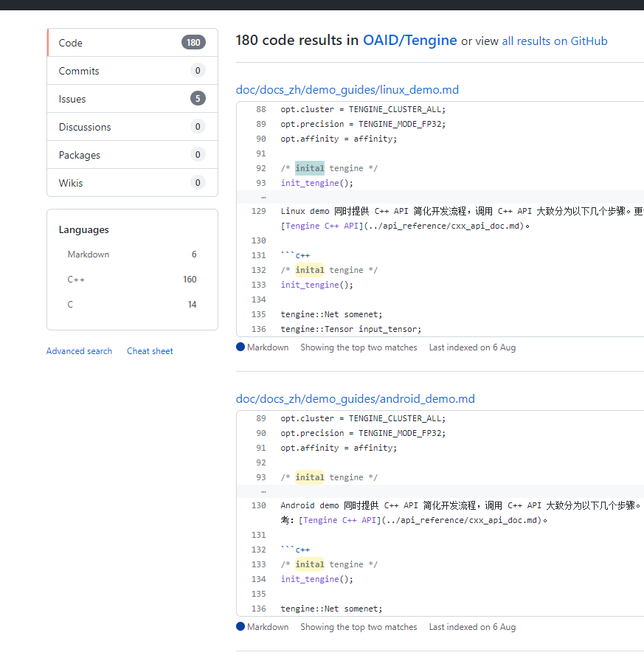Viewport: 644px width, 658px height.
Task: Open the Advanced search link
Action: click(79, 351)
